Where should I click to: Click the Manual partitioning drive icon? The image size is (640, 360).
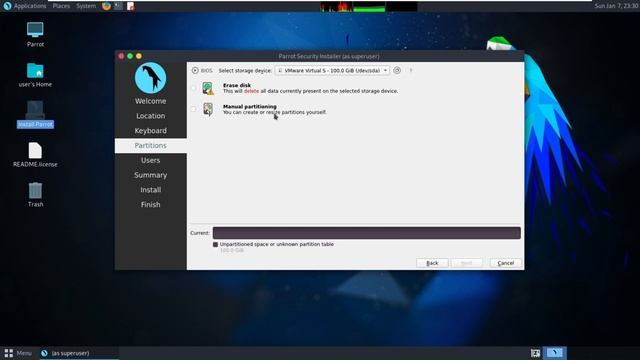[x=208, y=109]
